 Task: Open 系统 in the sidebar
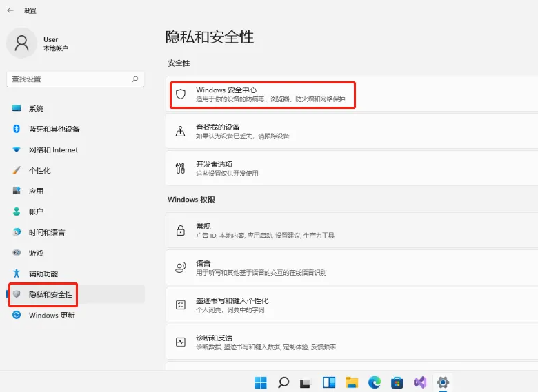click(75, 109)
